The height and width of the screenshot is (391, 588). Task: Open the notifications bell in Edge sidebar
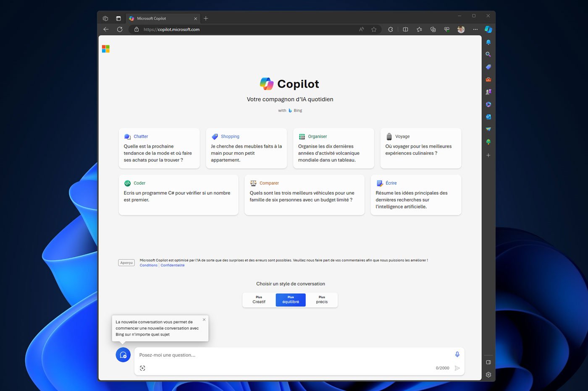[x=488, y=42]
